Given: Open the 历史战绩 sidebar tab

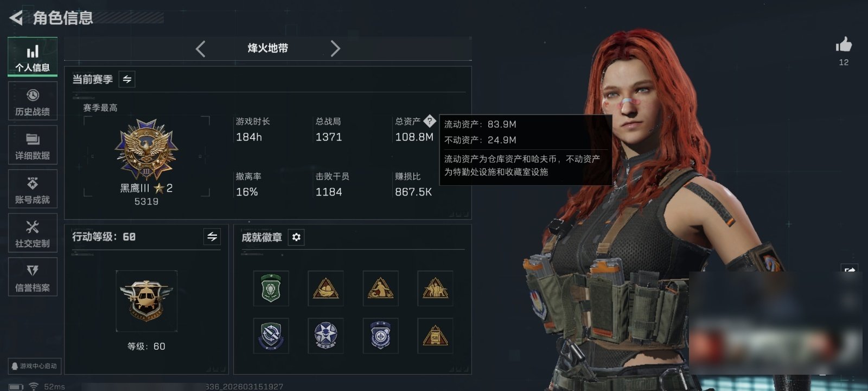Looking at the screenshot, I should click(33, 102).
